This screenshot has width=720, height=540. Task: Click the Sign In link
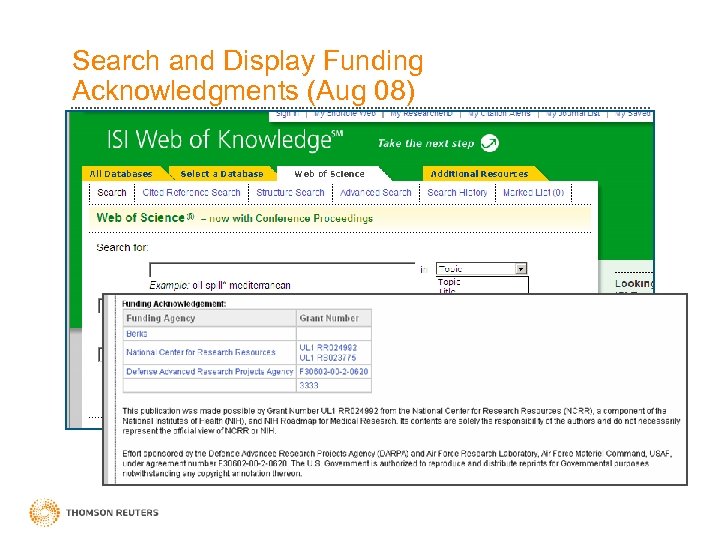point(287,113)
